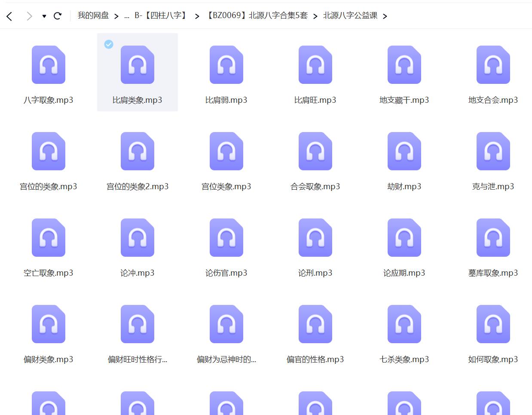Open the navigation history dropdown arrow

point(44,16)
